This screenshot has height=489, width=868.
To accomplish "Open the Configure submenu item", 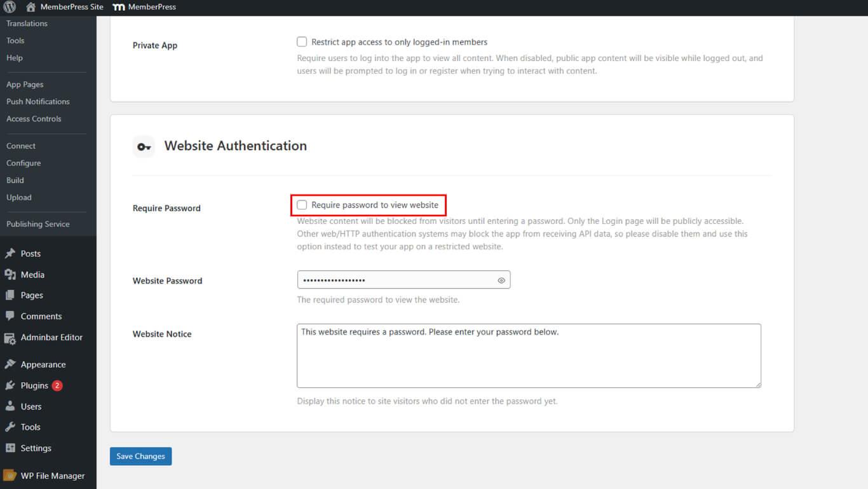I will coord(24,163).
